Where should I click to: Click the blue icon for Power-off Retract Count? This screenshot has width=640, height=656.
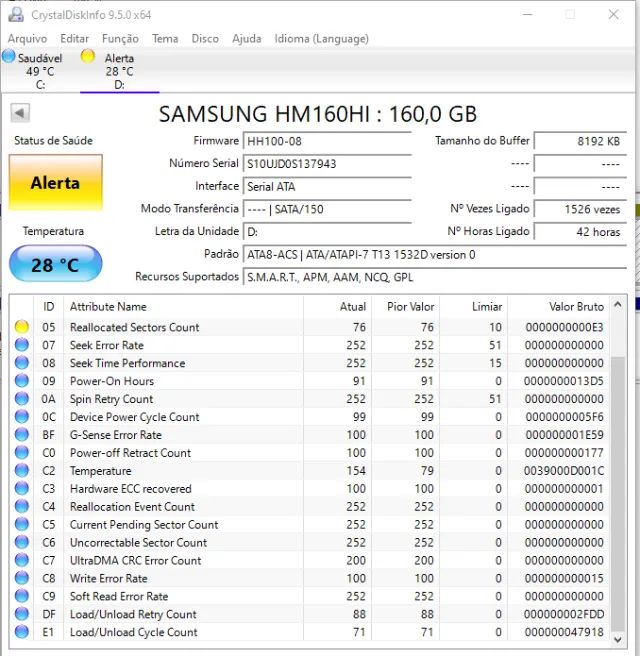point(22,453)
